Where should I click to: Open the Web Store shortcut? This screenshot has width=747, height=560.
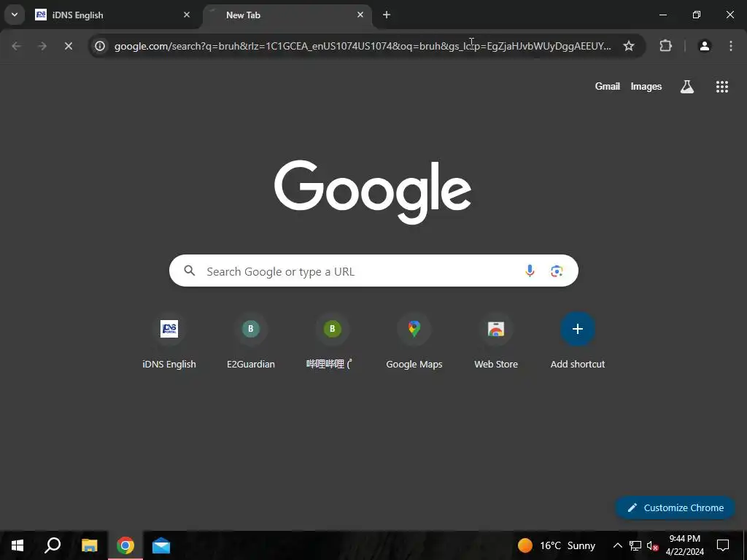tap(496, 341)
